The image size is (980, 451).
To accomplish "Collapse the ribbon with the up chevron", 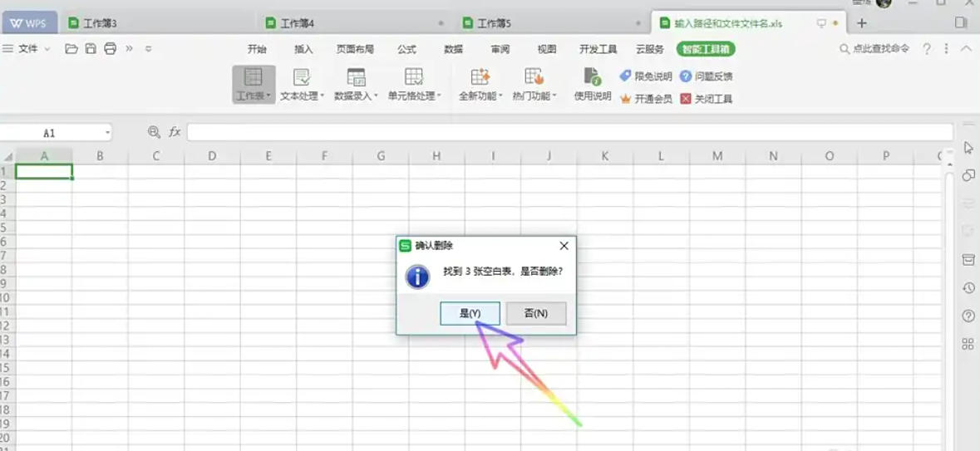I will (964, 49).
